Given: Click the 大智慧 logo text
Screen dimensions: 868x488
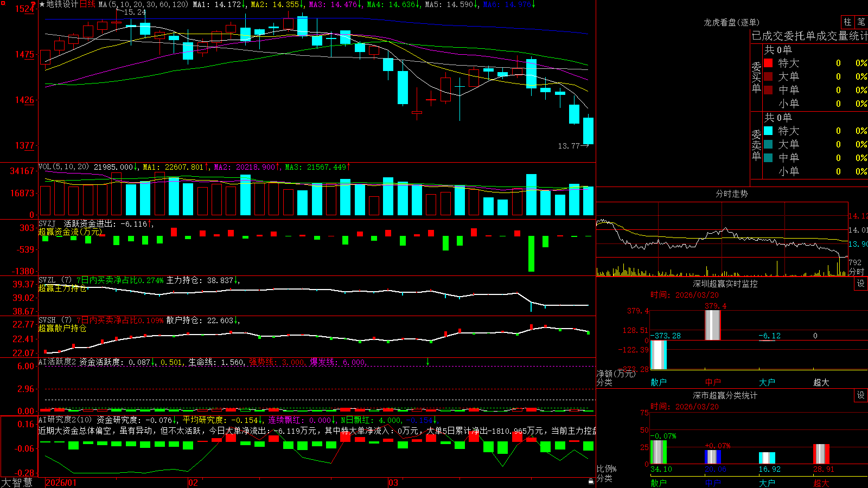Looking at the screenshot, I should (x=16, y=483).
